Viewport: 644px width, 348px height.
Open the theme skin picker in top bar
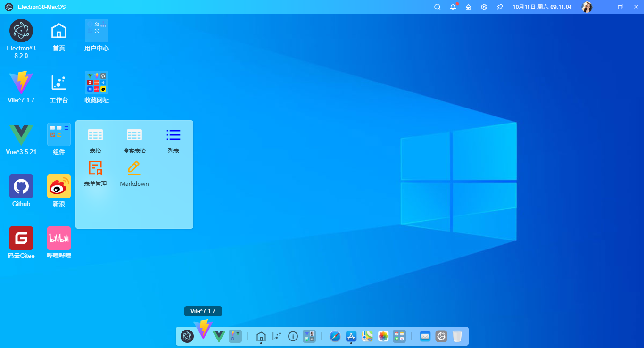(468, 7)
